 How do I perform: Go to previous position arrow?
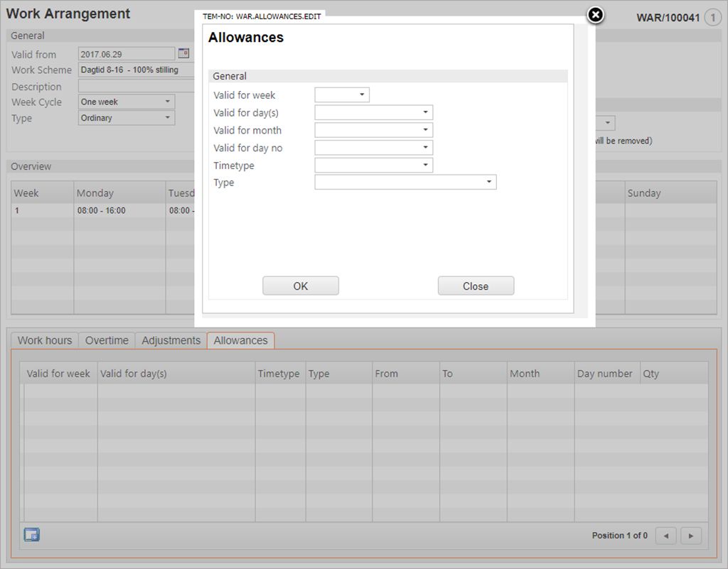tap(665, 536)
